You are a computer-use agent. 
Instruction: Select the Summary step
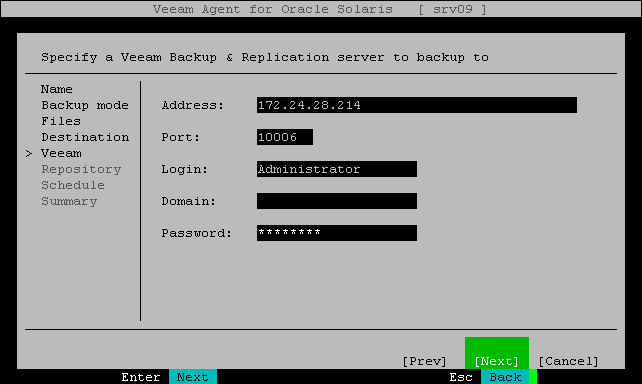(69, 201)
